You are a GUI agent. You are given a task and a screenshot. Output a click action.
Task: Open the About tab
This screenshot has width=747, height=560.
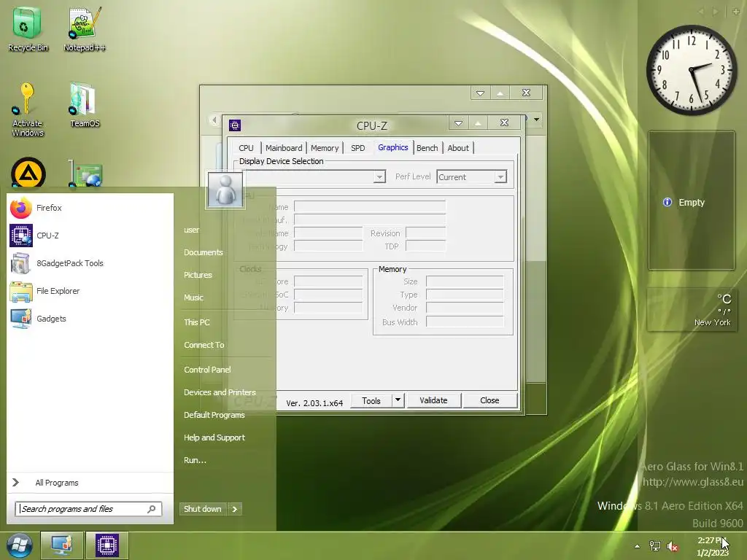pyautogui.click(x=458, y=148)
